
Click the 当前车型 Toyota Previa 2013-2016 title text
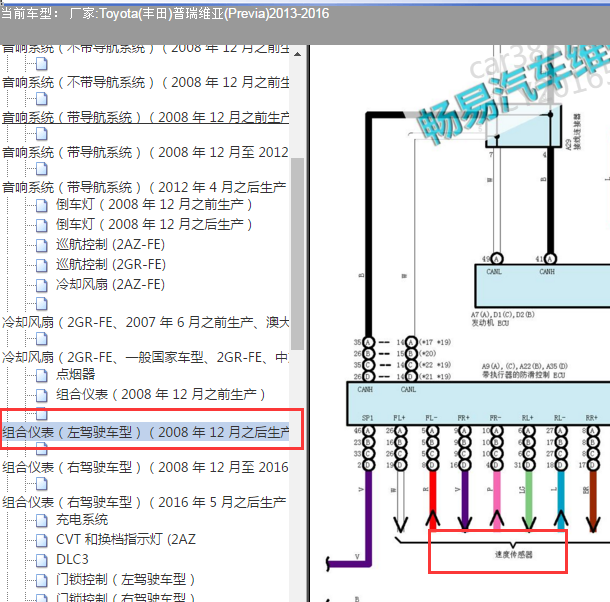(165, 14)
